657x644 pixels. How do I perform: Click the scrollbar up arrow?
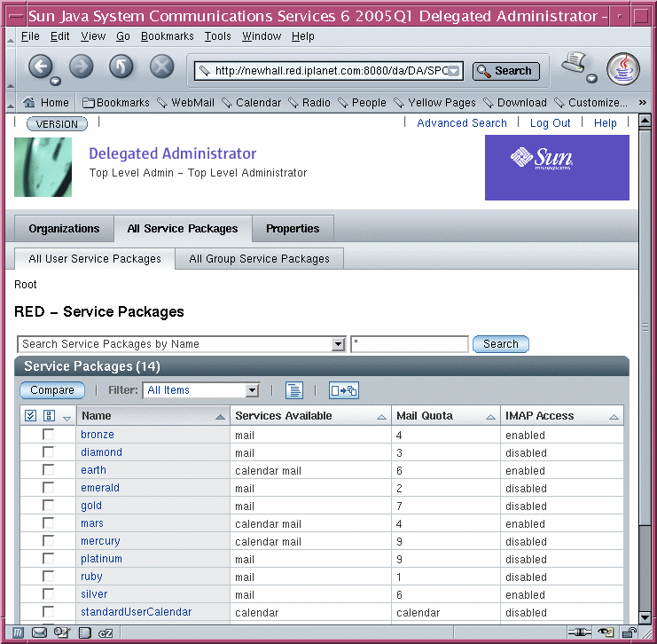[645, 122]
